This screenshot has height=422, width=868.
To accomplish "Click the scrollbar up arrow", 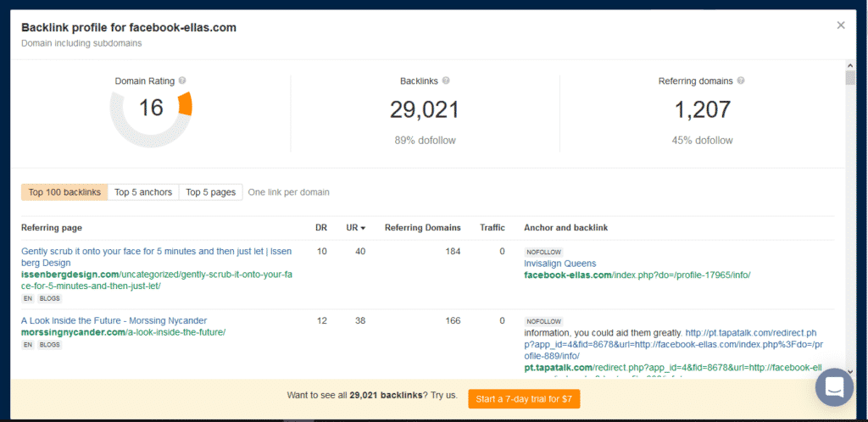I will (850, 64).
